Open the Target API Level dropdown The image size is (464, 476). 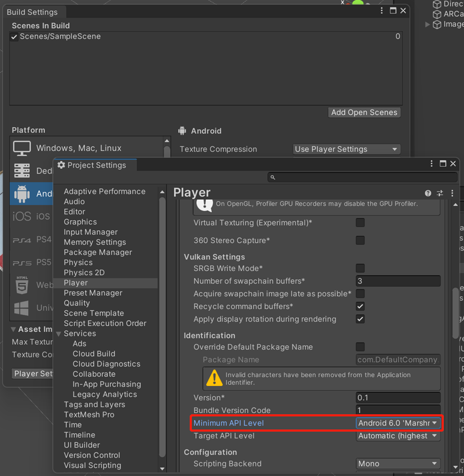tap(398, 436)
